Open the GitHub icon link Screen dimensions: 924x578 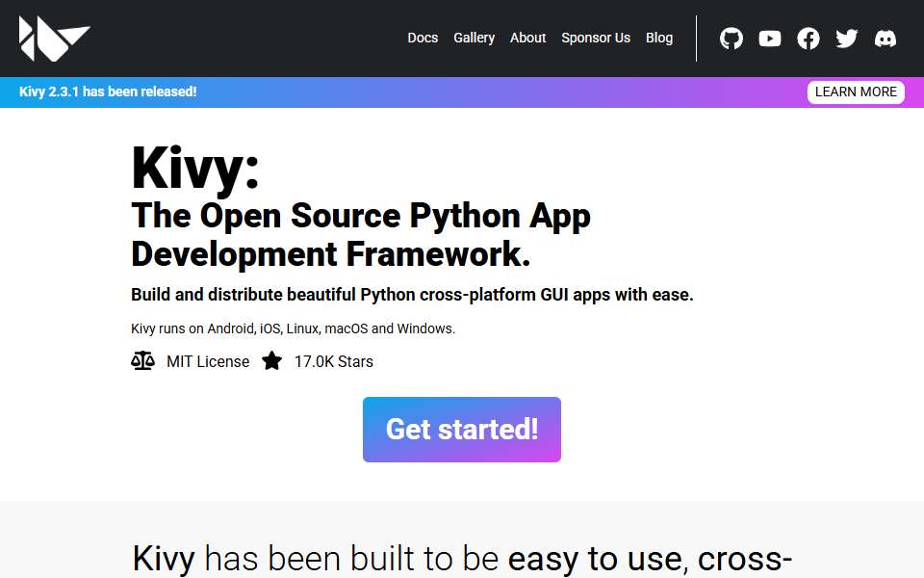[731, 39]
